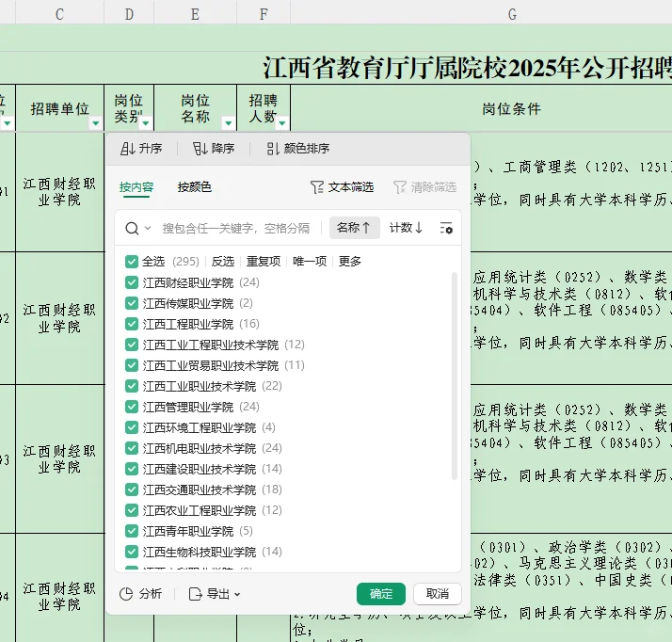This screenshot has height=642, width=672.
Task: Toggle the 全选 checkbox
Action: 132,262
